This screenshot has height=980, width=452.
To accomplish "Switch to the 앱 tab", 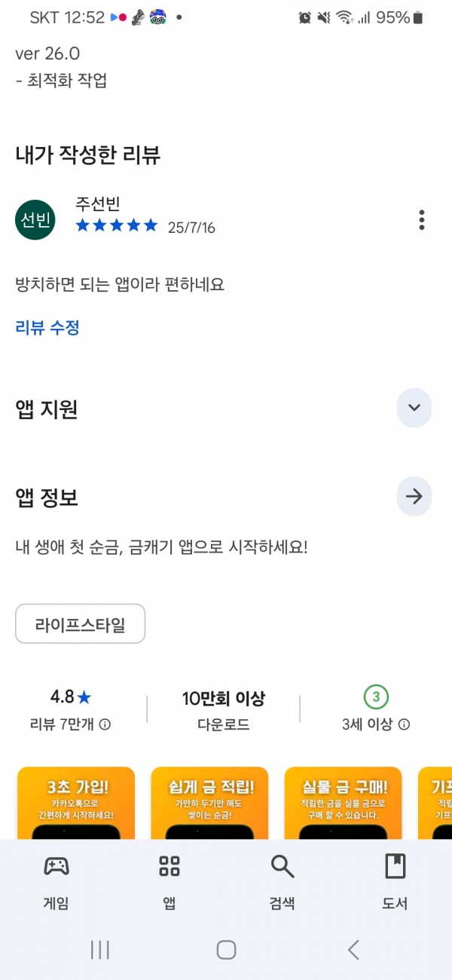I will [169, 883].
